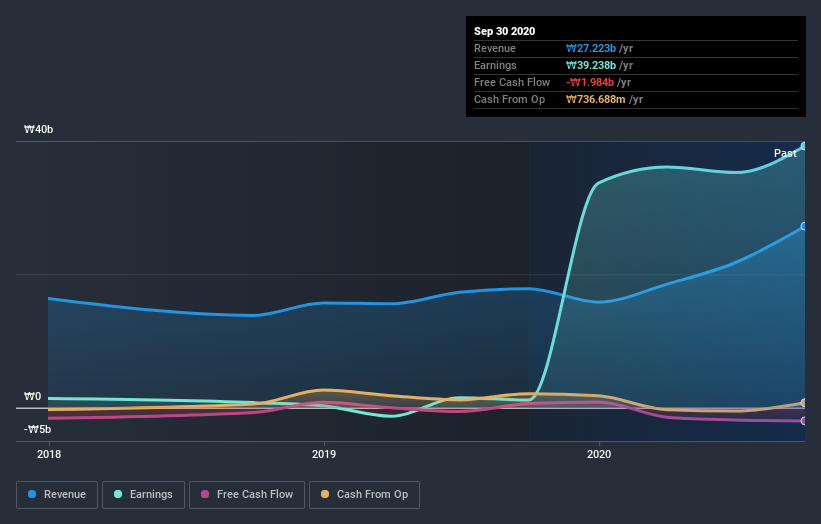Image resolution: width=821 pixels, height=524 pixels.
Task: Click the blue Revenue legend dot
Action: click(32, 494)
